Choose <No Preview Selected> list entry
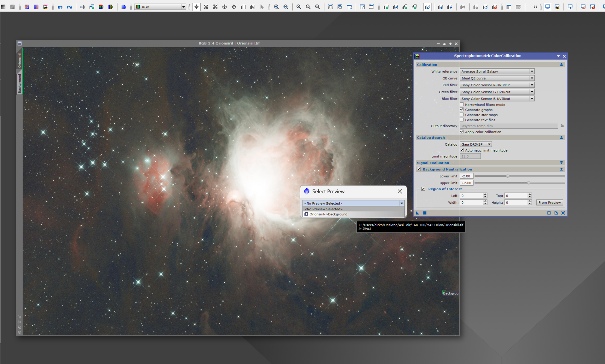Viewport: 605px width, 364px height. [354, 209]
